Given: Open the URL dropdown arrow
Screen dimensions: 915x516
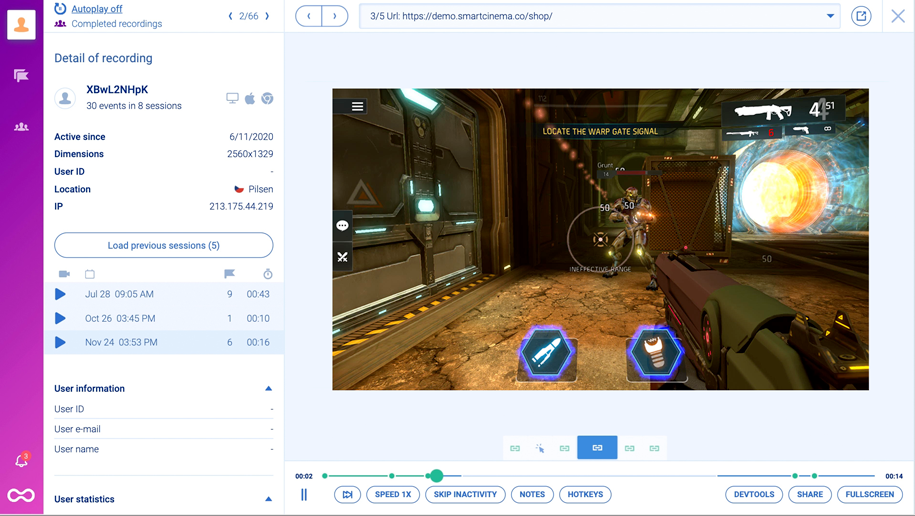Looking at the screenshot, I should tap(830, 16).
